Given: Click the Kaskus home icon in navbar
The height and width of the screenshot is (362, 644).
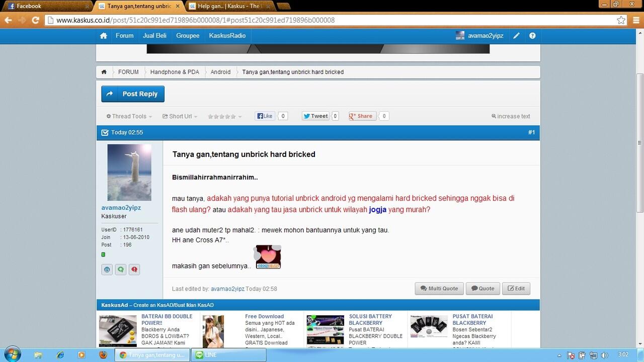Looking at the screenshot, I should (x=104, y=36).
